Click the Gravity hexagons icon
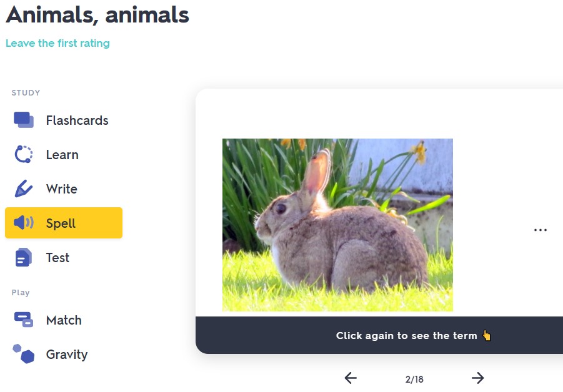 (24, 354)
